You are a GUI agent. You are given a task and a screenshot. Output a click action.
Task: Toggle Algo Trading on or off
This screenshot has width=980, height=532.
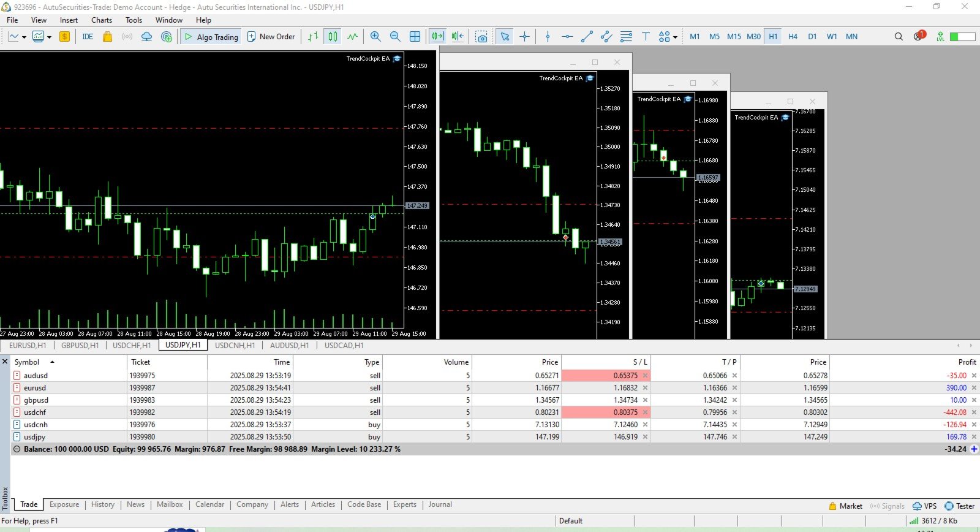(x=211, y=37)
